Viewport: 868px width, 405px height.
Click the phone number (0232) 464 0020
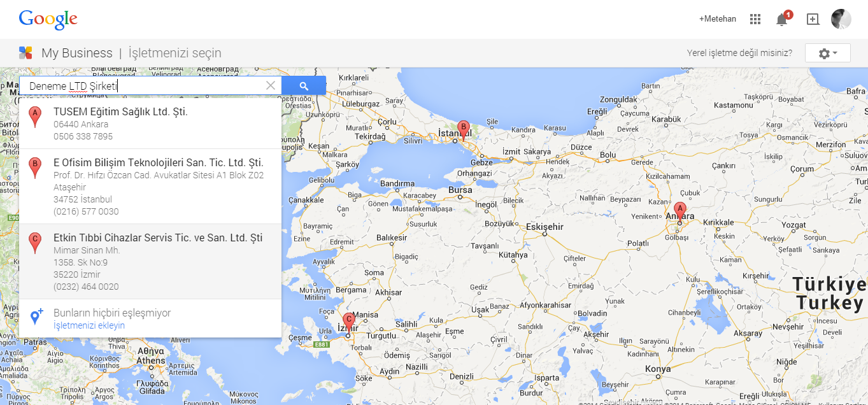86,287
